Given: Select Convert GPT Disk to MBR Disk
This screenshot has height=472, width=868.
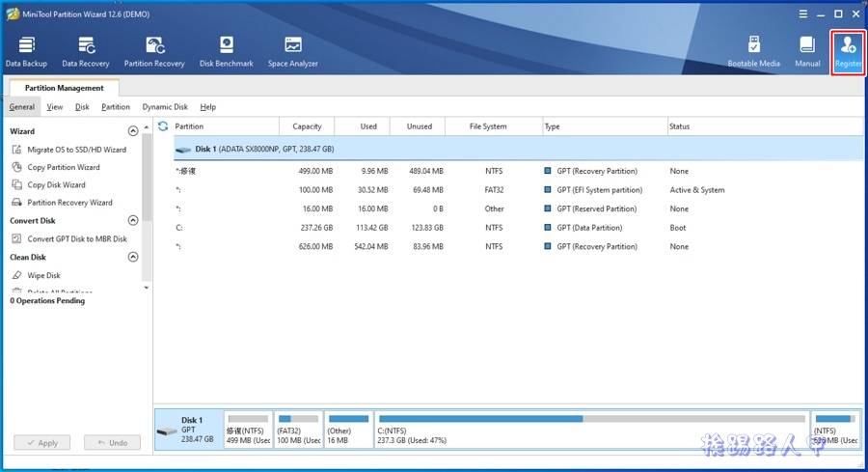Looking at the screenshot, I should (77, 238).
